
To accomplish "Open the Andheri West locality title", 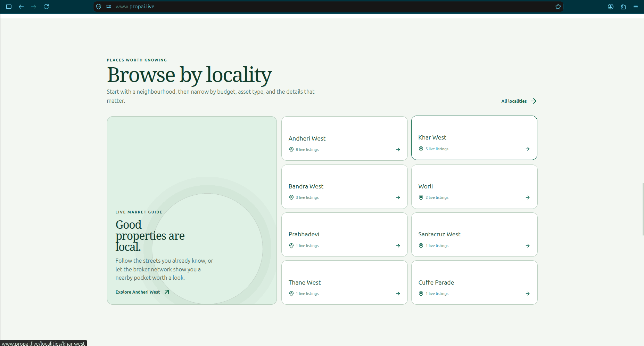I will (307, 138).
